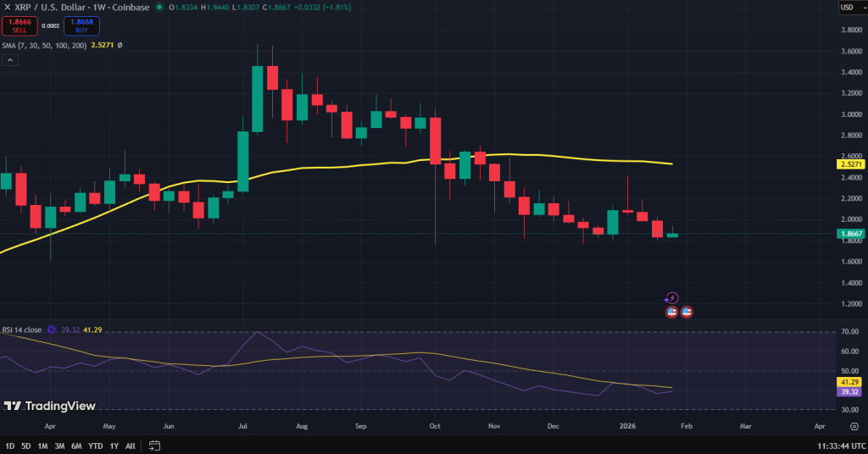The width and height of the screenshot is (868, 454).
Task: Set range to 1D
Action: tap(10, 446)
